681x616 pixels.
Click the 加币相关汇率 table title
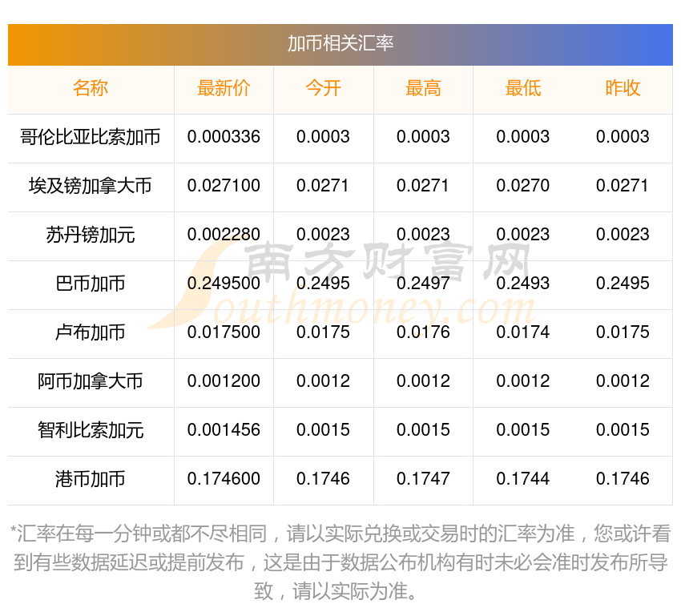click(x=340, y=43)
